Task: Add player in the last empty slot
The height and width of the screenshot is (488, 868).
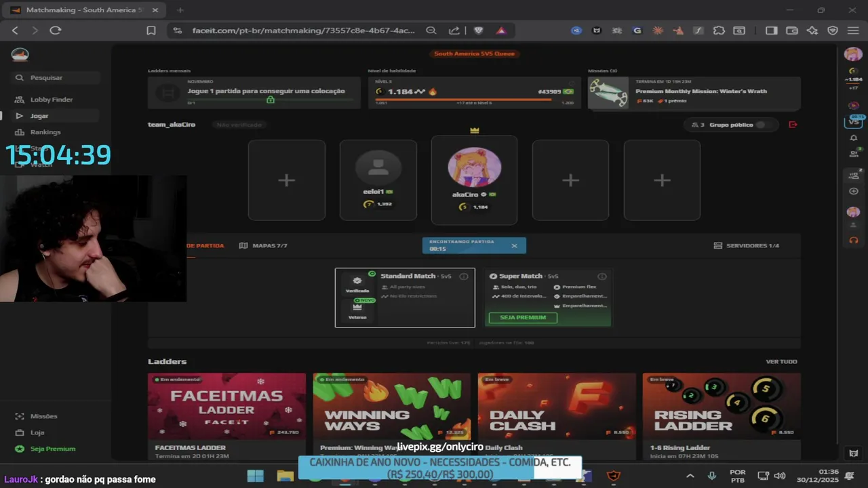Action: point(662,180)
